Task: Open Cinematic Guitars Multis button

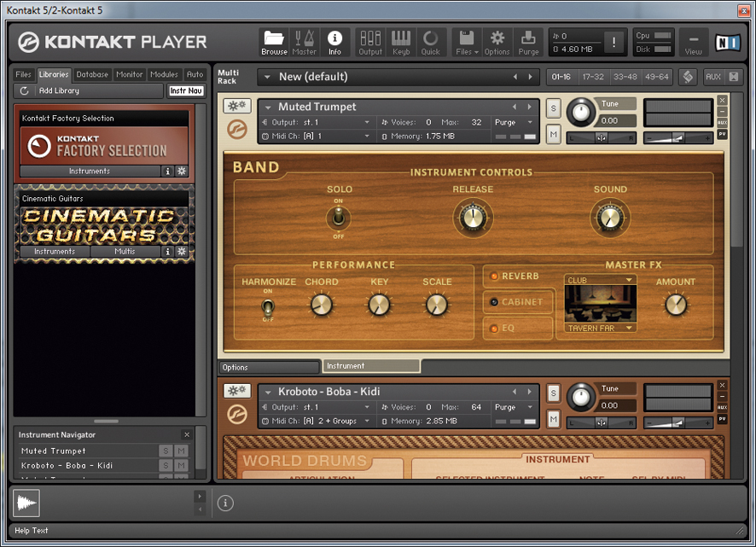Action: (x=125, y=251)
